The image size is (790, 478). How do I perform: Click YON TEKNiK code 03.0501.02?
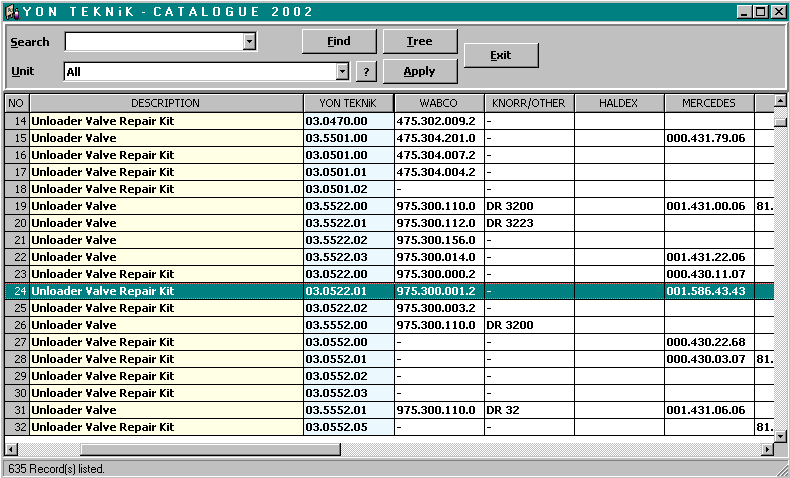point(336,189)
